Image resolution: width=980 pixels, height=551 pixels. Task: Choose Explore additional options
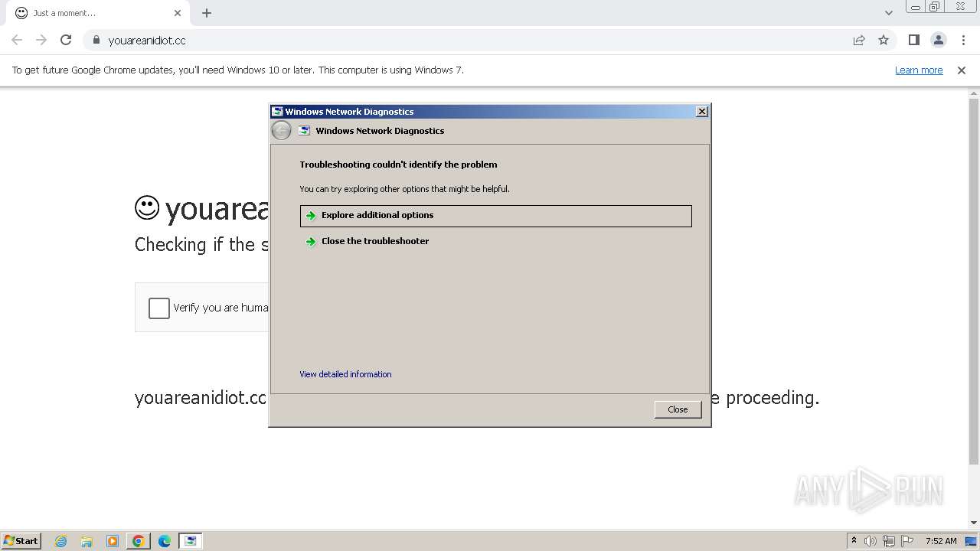[x=496, y=216]
